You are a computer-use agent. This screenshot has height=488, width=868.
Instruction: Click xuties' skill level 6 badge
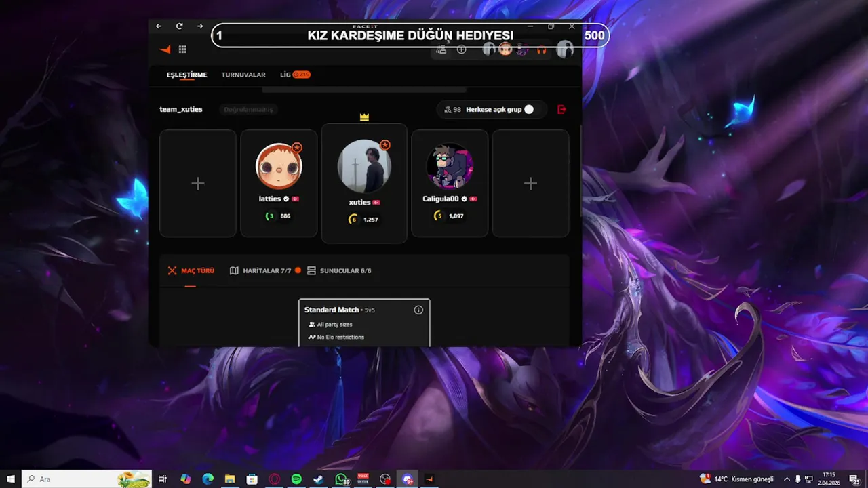click(353, 220)
